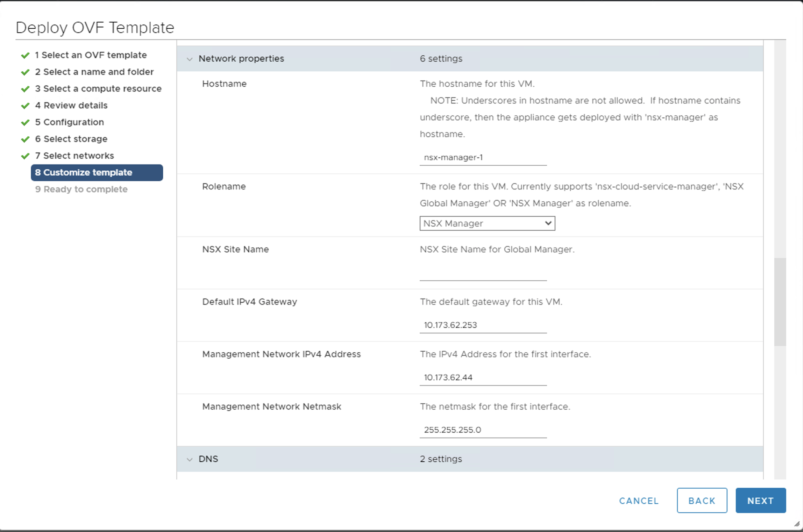The width and height of the screenshot is (803, 532).
Task: Click the NSX Site Name label
Action: [x=235, y=250]
